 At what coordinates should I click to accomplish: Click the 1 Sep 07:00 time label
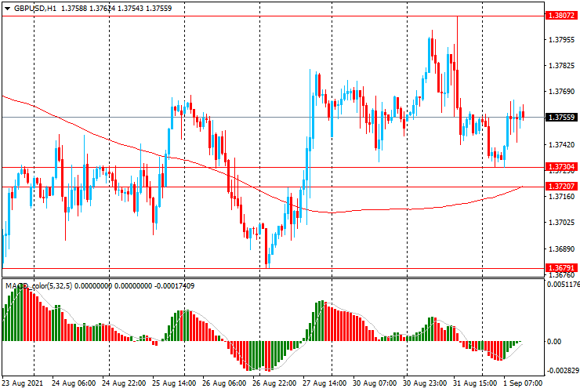[523, 383]
